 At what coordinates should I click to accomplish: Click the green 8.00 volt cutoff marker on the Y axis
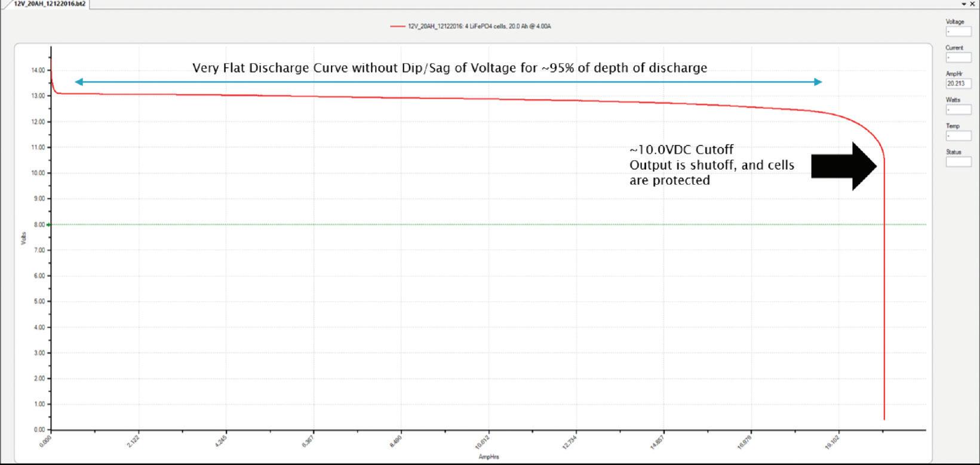49,225
